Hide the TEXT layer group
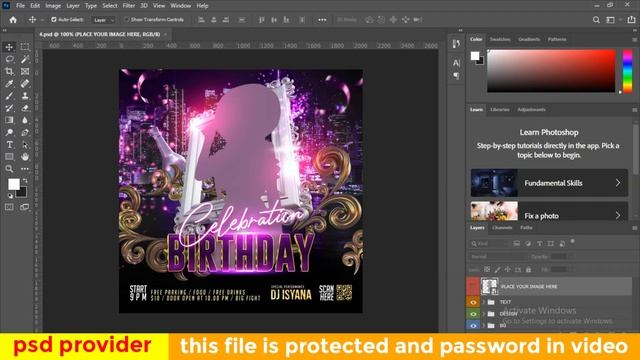Screen dimensions: 640x360 point(473,302)
